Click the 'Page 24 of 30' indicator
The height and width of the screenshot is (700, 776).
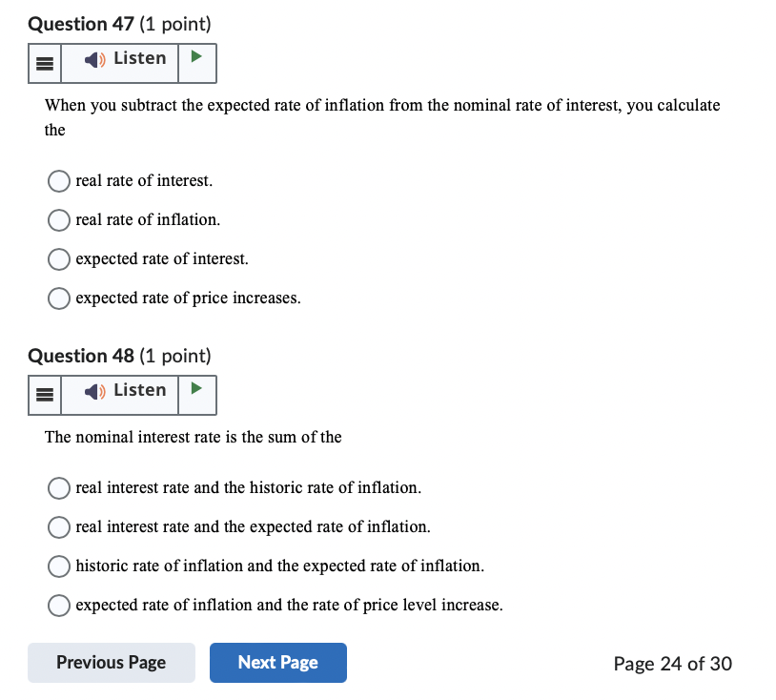[x=672, y=664]
